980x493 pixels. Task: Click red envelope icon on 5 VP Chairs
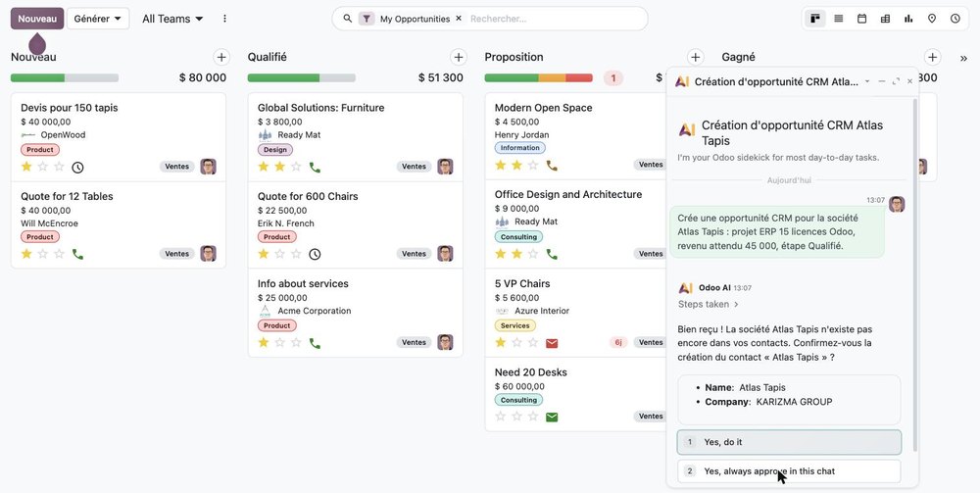point(552,343)
